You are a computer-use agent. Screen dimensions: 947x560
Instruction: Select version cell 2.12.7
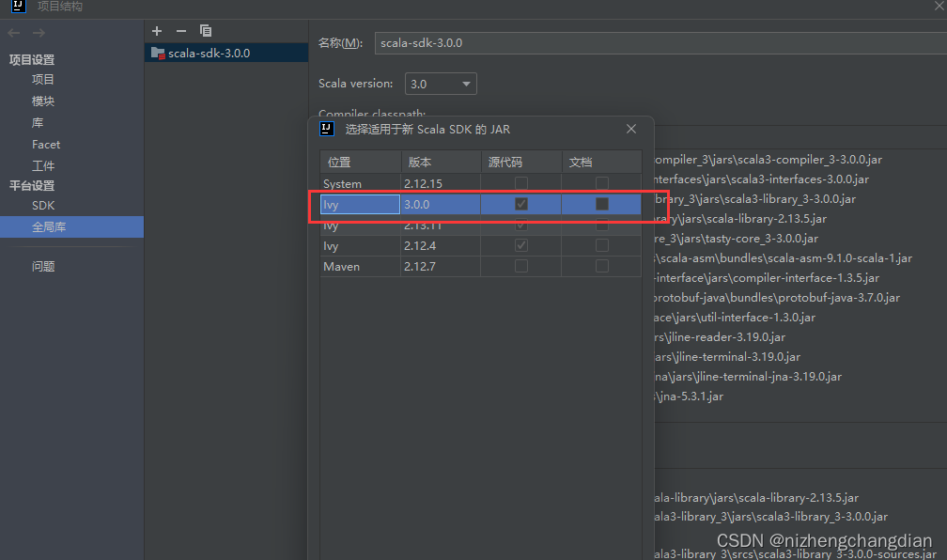[441, 267]
